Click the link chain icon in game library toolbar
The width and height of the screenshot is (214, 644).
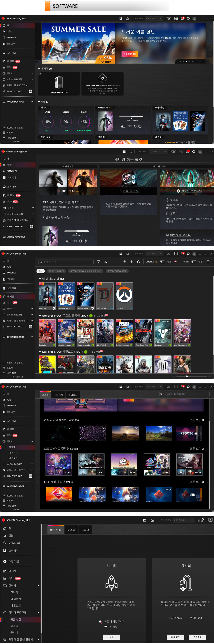pos(124,262)
